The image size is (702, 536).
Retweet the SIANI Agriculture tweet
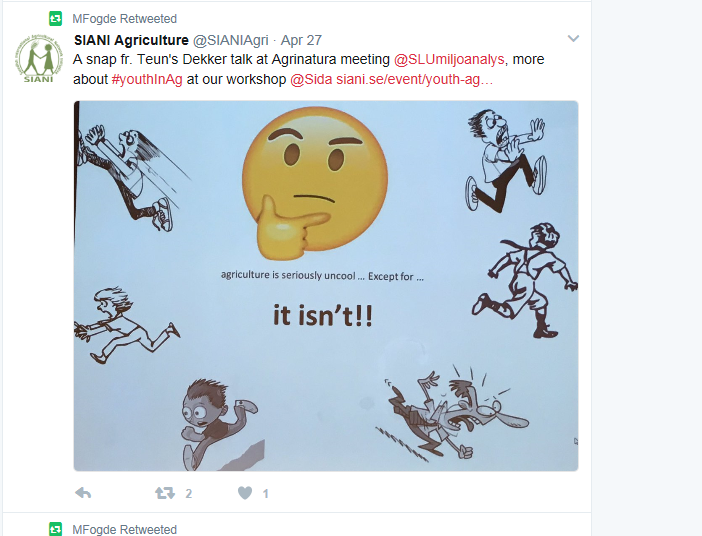165,493
